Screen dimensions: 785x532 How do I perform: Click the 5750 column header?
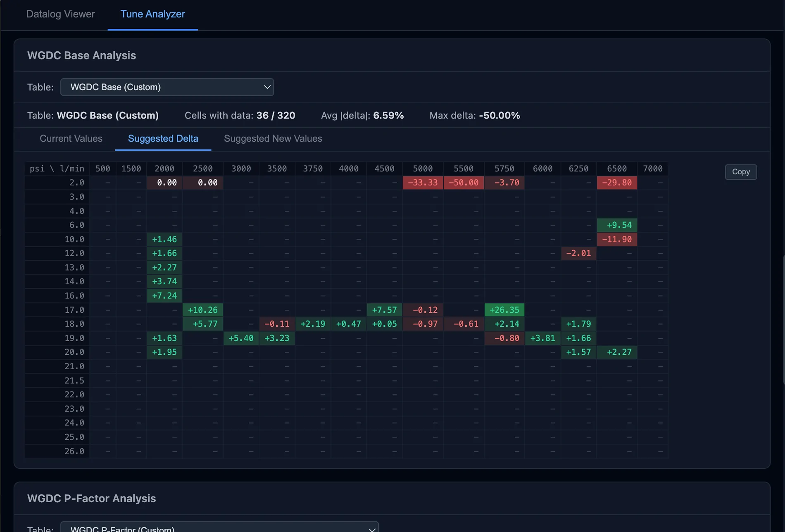click(504, 169)
